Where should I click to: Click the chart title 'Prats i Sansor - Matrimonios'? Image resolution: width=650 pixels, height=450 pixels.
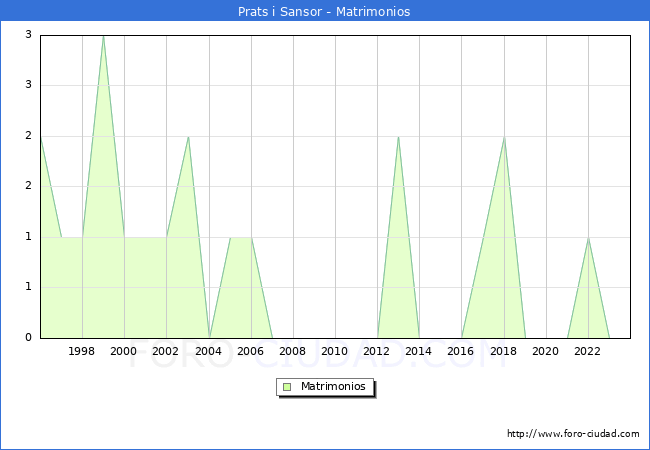(x=324, y=11)
